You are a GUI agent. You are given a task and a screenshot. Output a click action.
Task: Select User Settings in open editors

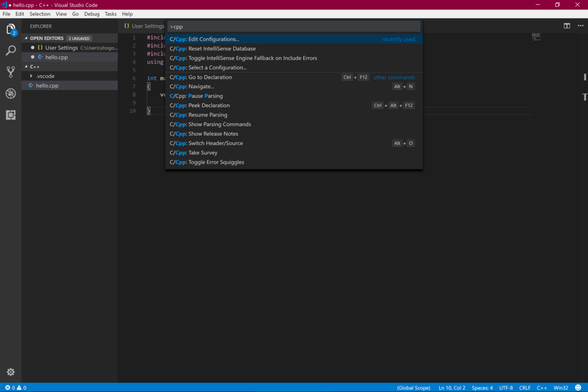pyautogui.click(x=69, y=48)
